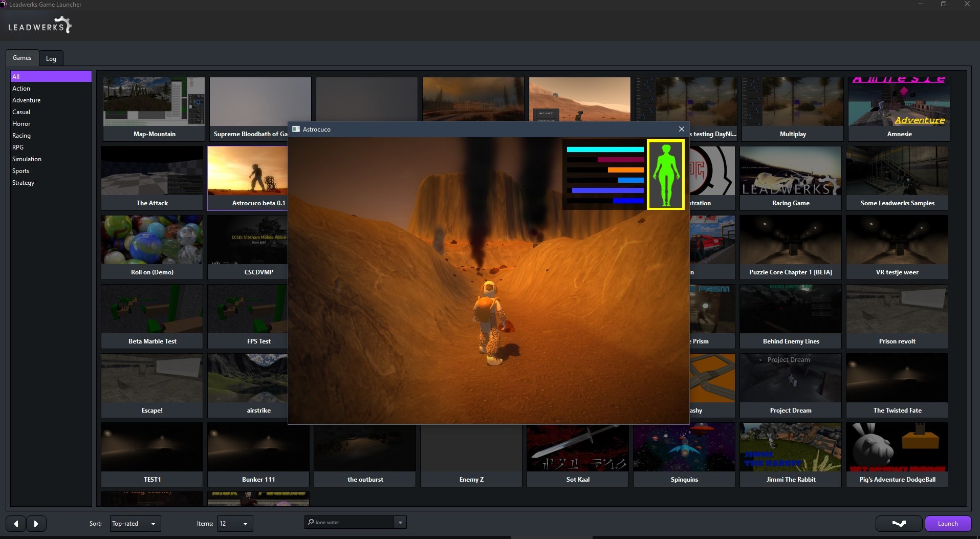The height and width of the screenshot is (539, 980).
Task: Click the green body status figure icon
Action: (666, 175)
